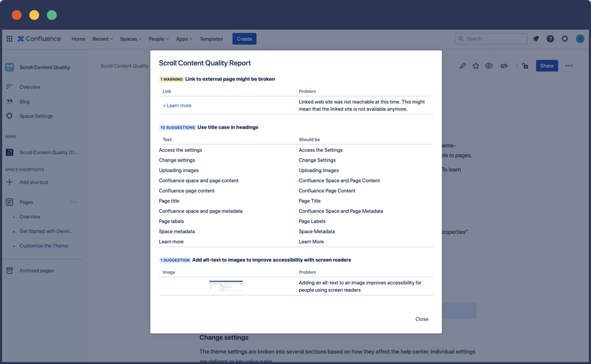Open the help question mark icon

(x=550, y=39)
